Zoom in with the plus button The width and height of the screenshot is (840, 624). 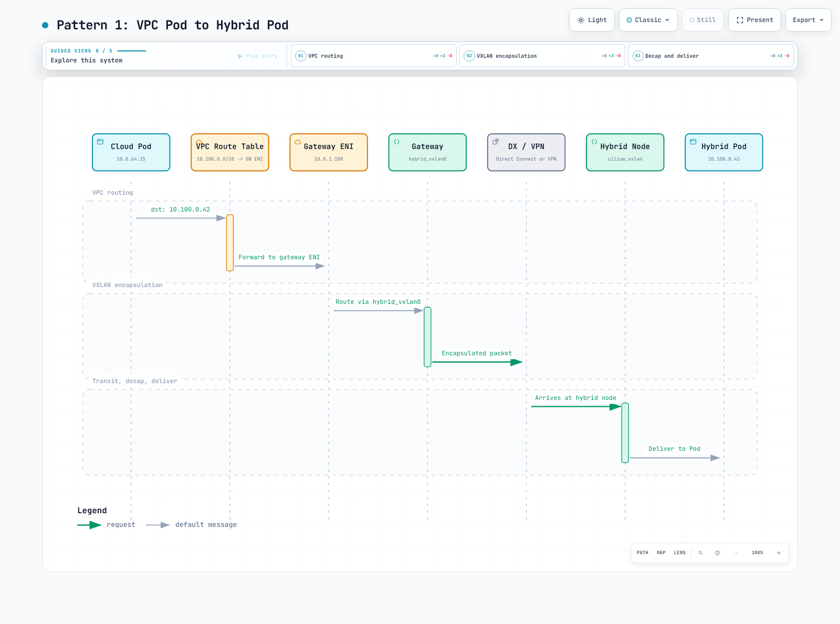pos(779,553)
